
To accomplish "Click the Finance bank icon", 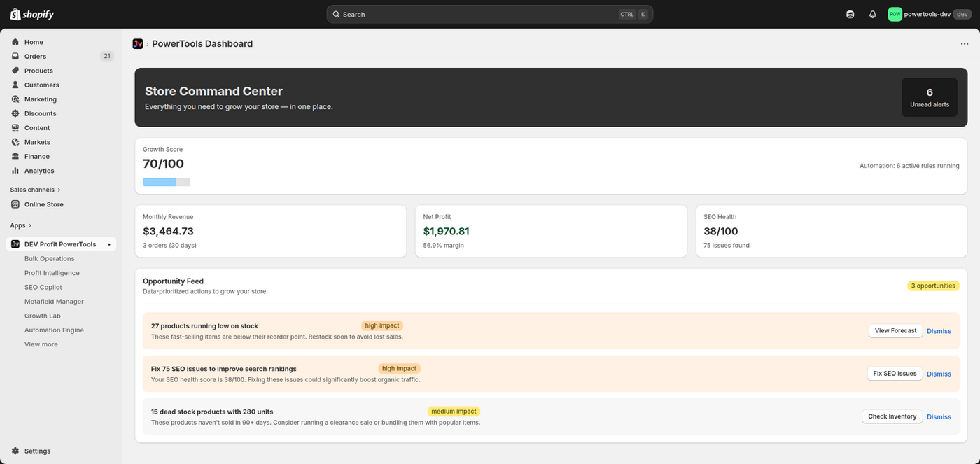I will tap(15, 156).
